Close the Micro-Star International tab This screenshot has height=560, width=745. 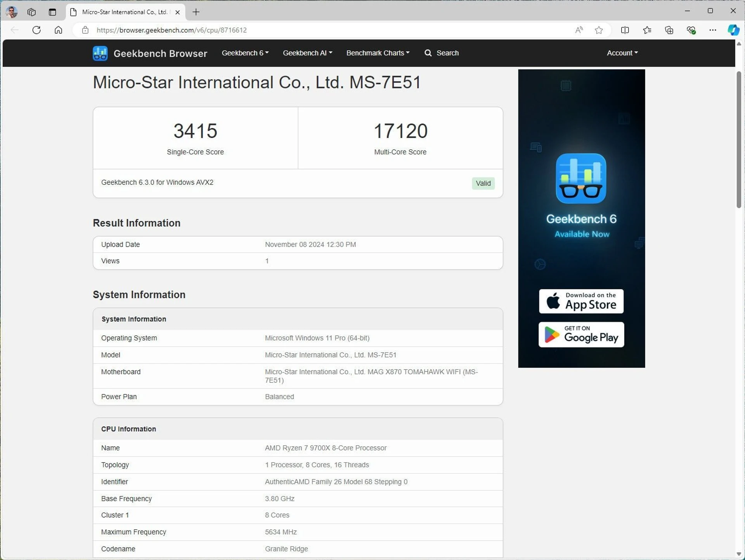(x=177, y=12)
